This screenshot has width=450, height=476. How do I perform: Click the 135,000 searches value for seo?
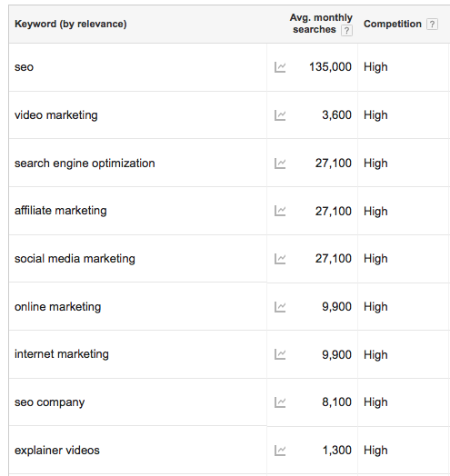click(330, 67)
